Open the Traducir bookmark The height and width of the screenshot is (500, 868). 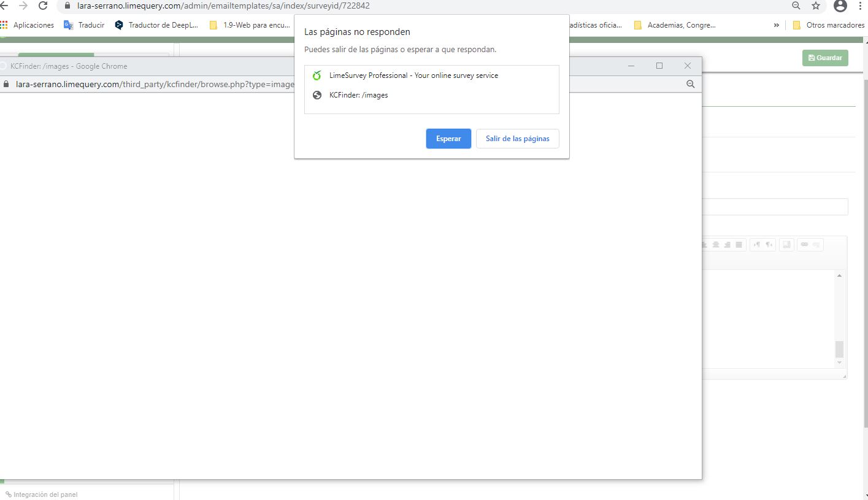click(x=85, y=25)
